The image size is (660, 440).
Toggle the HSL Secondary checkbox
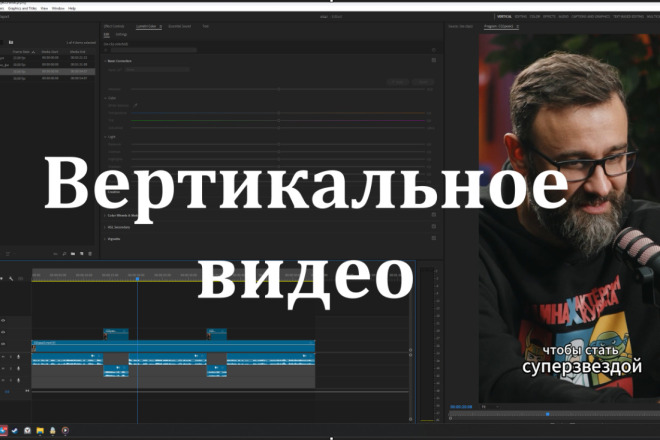434,227
